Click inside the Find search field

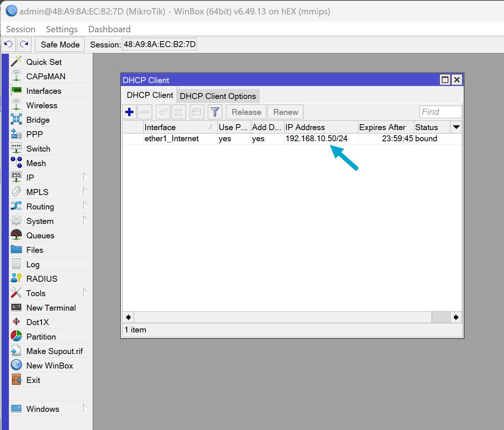(x=440, y=112)
